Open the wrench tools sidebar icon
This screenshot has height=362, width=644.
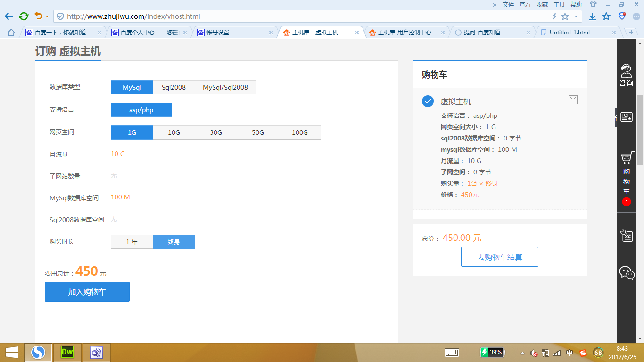point(627,235)
